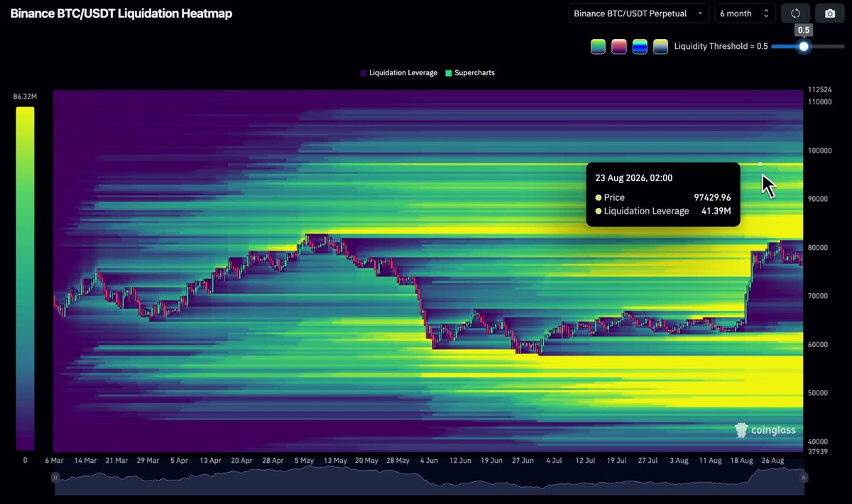The width and height of the screenshot is (852, 504).
Task: Select the pink-purple color theme swatch
Action: 619,46
